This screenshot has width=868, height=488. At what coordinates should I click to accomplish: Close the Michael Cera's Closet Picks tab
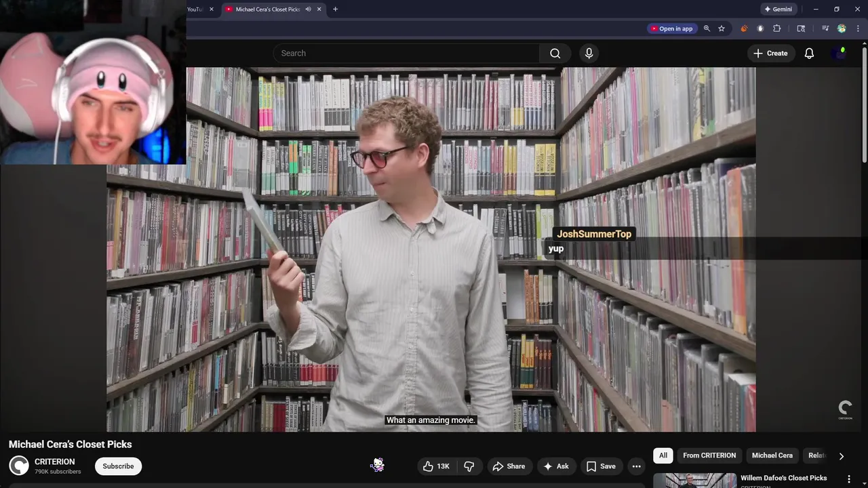[319, 9]
